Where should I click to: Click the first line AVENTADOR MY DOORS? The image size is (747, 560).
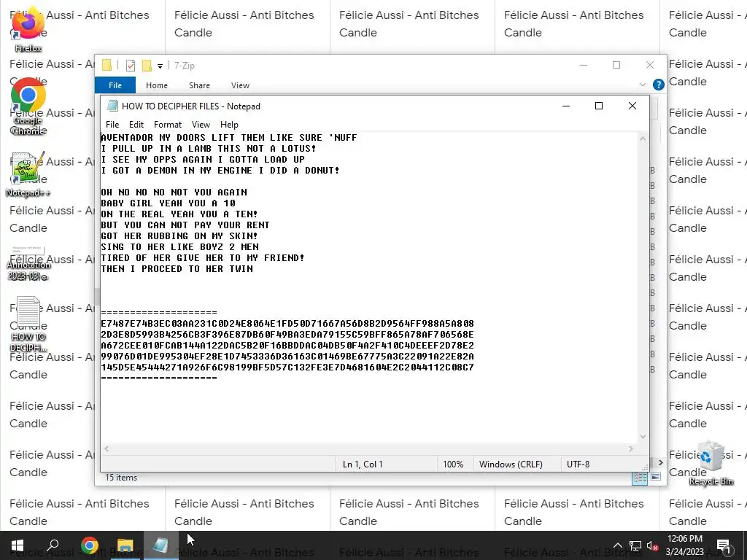coord(228,138)
